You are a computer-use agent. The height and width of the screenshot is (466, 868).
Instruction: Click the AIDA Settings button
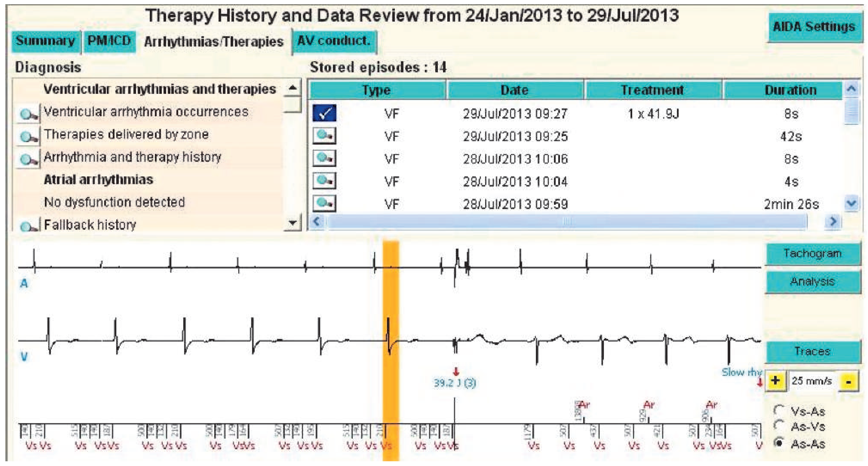click(813, 27)
